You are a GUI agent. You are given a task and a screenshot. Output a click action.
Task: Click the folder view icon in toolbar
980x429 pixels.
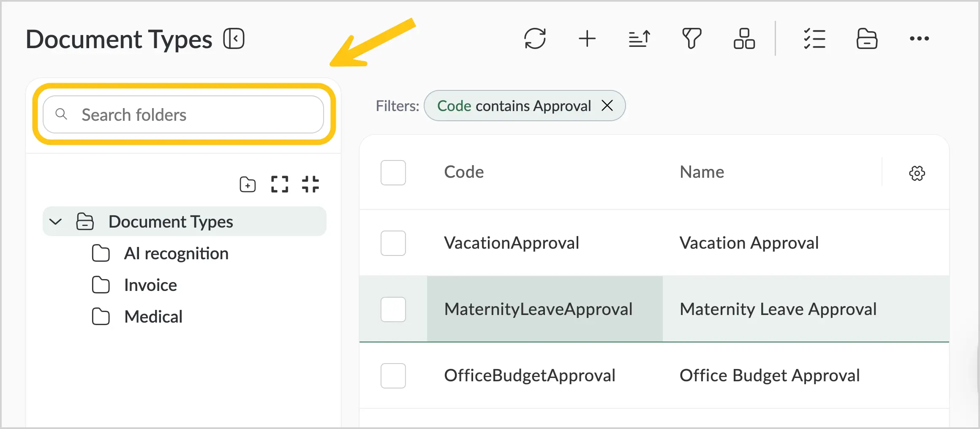pyautogui.click(x=867, y=39)
